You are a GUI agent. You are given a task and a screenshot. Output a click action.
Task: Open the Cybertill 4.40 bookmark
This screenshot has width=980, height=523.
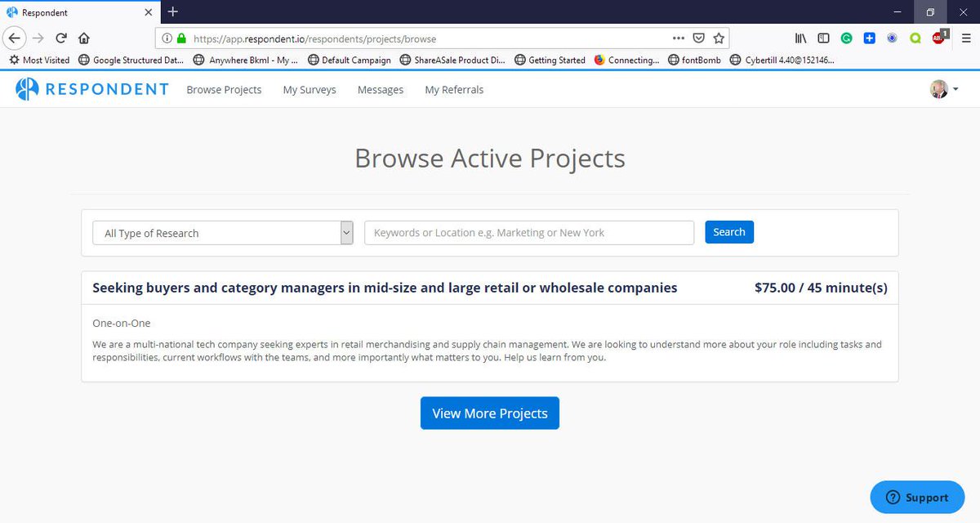coord(782,60)
